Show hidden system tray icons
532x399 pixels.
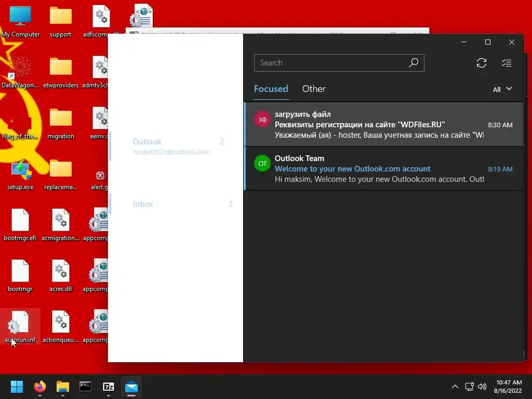point(455,387)
